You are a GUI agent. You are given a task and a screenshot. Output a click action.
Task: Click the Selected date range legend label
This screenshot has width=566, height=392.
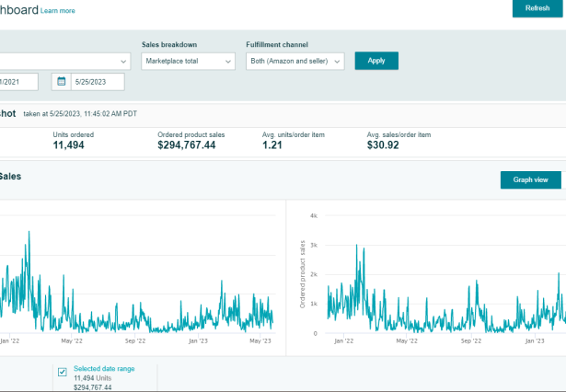tap(105, 368)
